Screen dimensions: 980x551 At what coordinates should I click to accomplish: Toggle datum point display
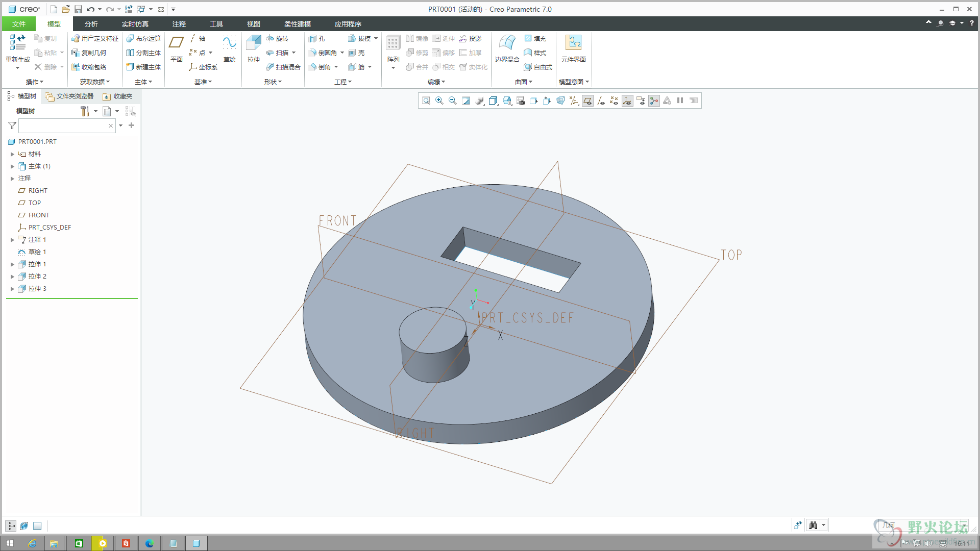[x=614, y=101]
